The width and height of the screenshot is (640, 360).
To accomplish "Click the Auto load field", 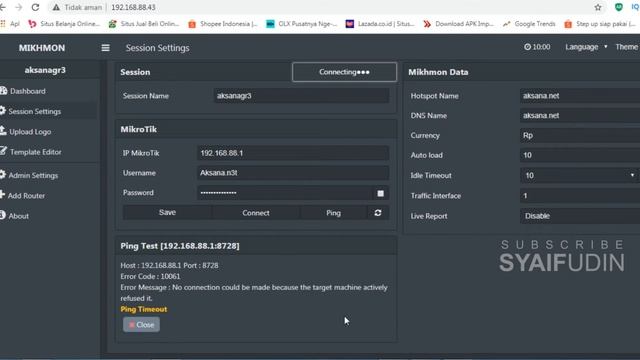I will [580, 155].
